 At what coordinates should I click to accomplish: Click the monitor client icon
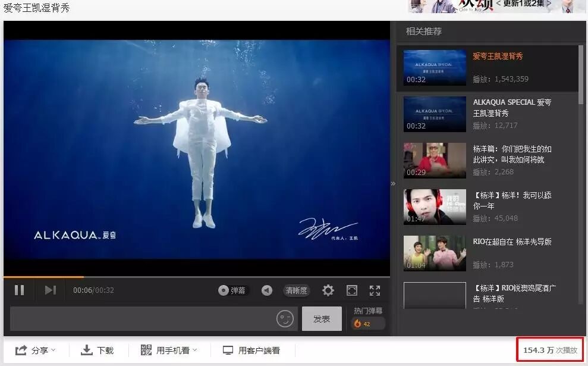pyautogui.click(x=228, y=351)
